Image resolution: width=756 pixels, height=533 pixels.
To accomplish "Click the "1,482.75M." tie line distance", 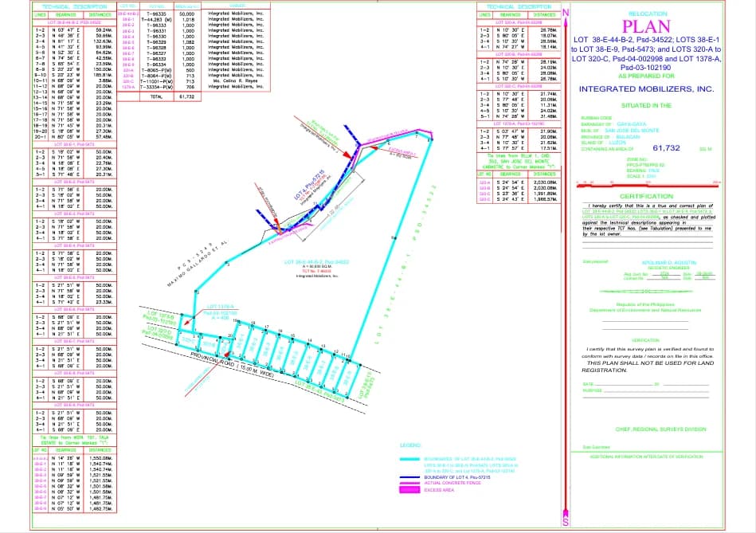I will point(100,508).
